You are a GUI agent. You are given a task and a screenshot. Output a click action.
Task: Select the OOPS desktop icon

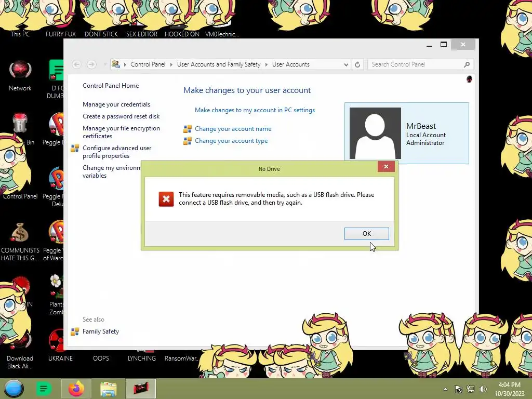pos(101,358)
